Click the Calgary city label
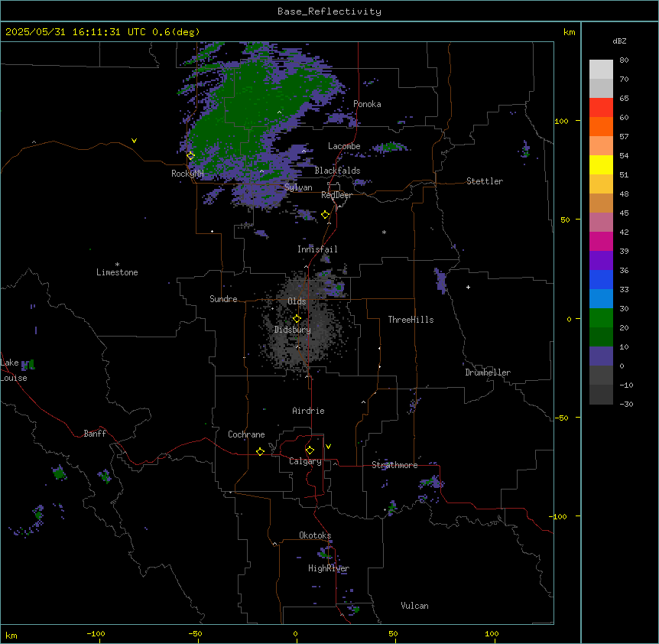Viewport: 659px width, 644px height. tap(305, 461)
